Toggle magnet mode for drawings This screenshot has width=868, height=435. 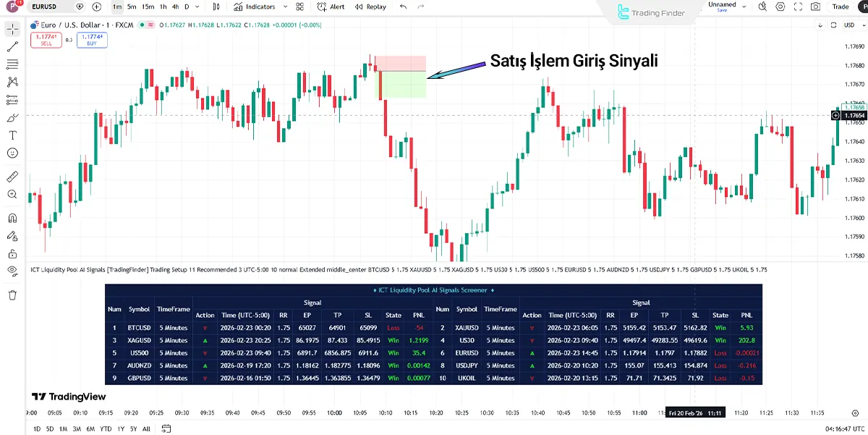pyautogui.click(x=12, y=218)
